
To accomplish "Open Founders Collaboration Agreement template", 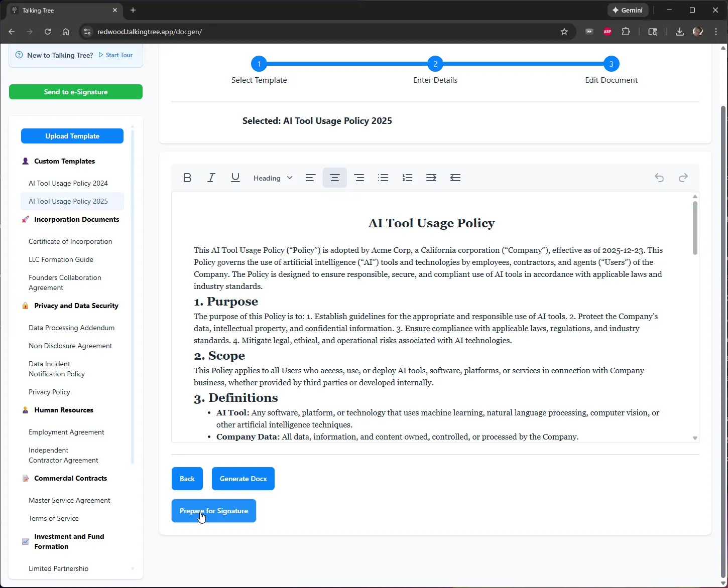I will tap(65, 282).
